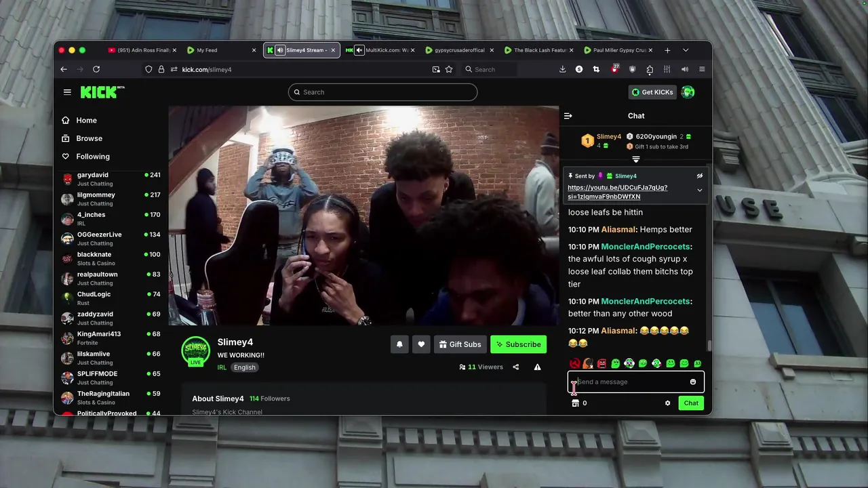Click the Kick logo
Viewport: 868px width, 488px height.
[x=102, y=92]
